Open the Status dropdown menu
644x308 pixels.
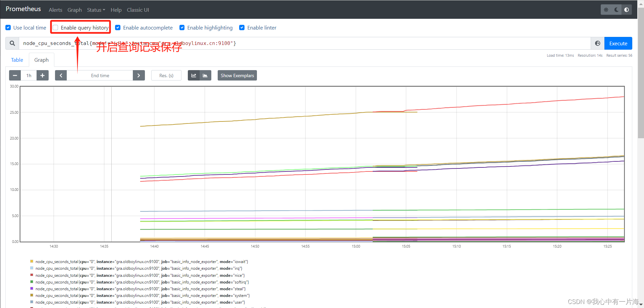pyautogui.click(x=96, y=10)
